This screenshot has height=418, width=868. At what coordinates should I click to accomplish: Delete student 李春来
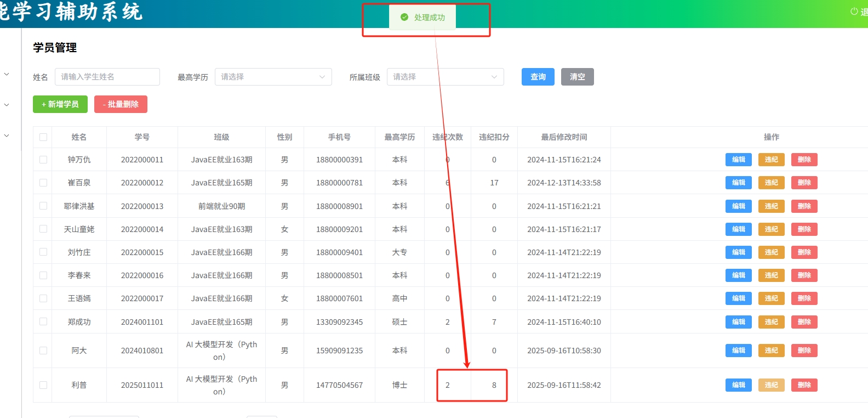pyautogui.click(x=804, y=275)
